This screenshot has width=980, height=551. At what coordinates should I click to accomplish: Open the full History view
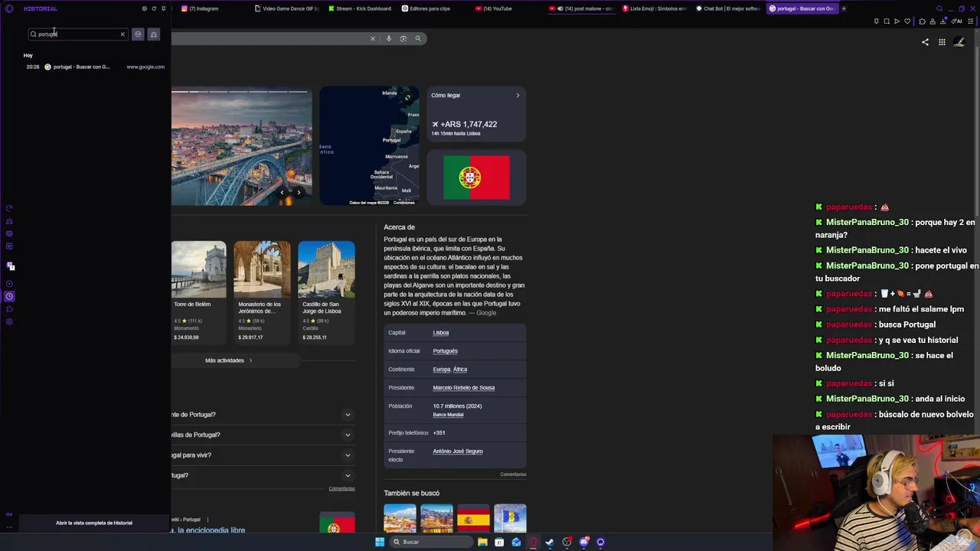click(x=94, y=523)
